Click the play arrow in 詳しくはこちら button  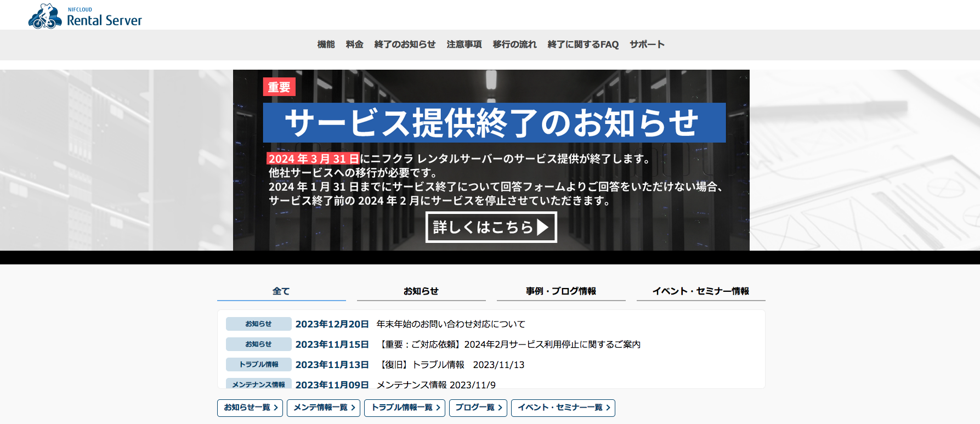(542, 227)
